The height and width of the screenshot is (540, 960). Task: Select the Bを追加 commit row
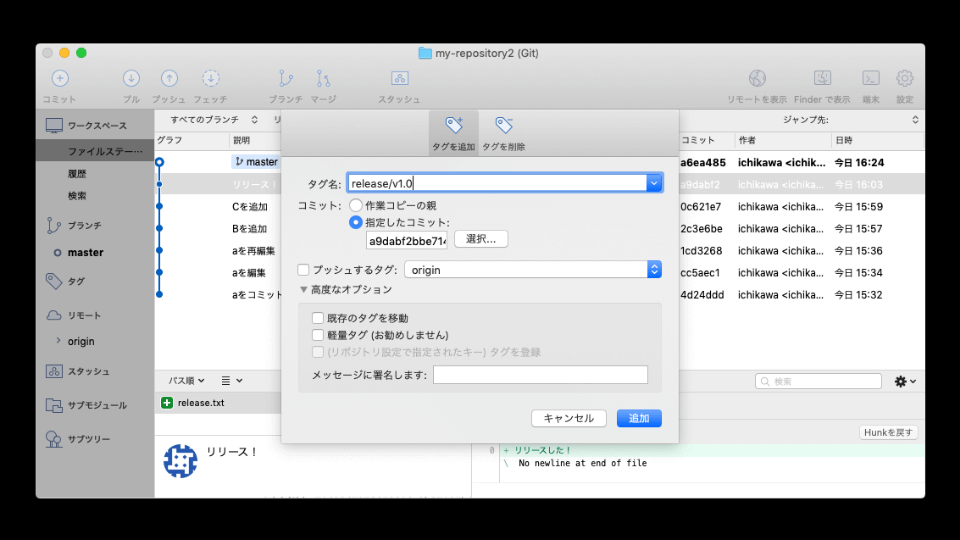pos(250,228)
